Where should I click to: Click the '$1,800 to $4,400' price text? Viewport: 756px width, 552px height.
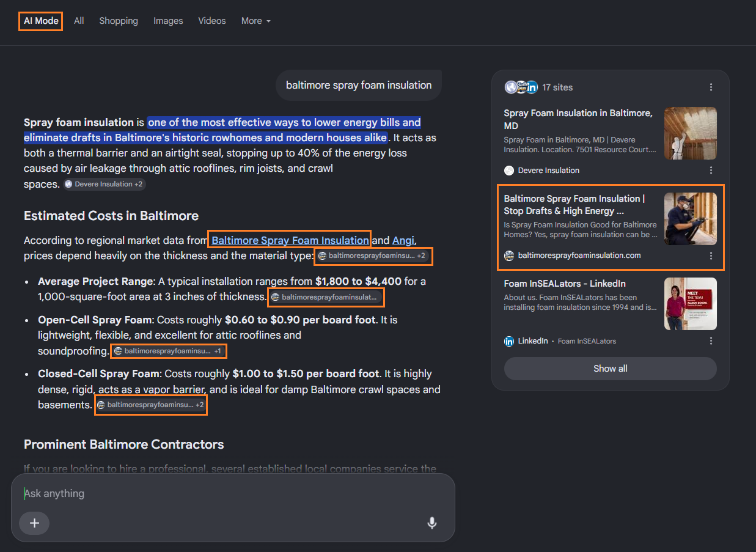pos(358,281)
